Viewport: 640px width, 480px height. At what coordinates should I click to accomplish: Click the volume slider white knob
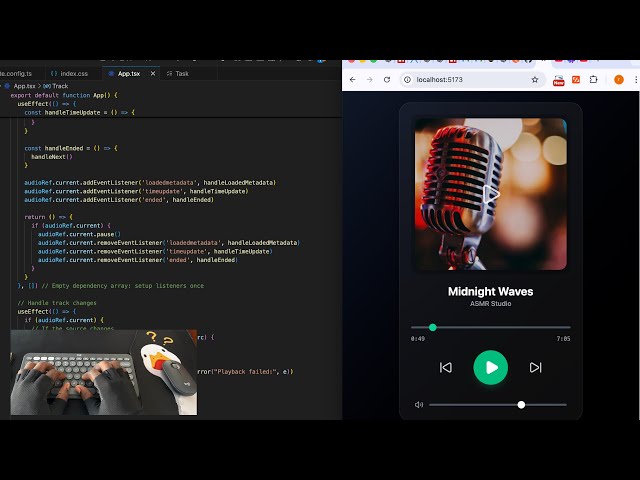(521, 404)
